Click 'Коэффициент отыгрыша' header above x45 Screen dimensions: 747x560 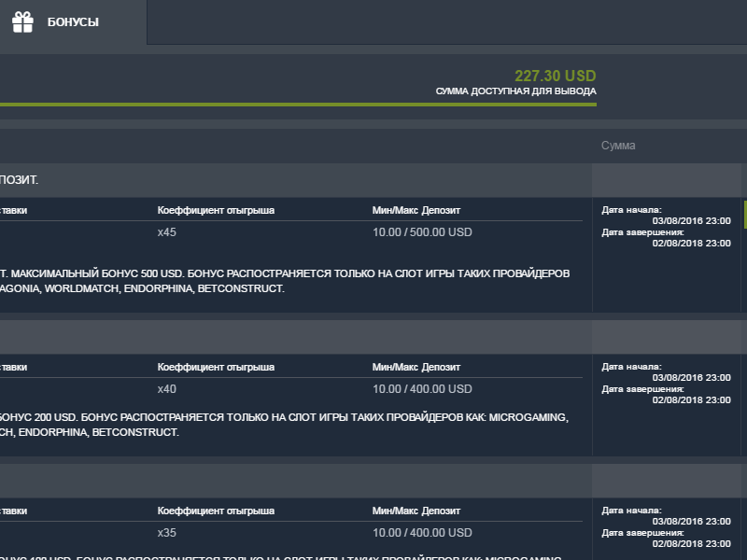point(216,211)
